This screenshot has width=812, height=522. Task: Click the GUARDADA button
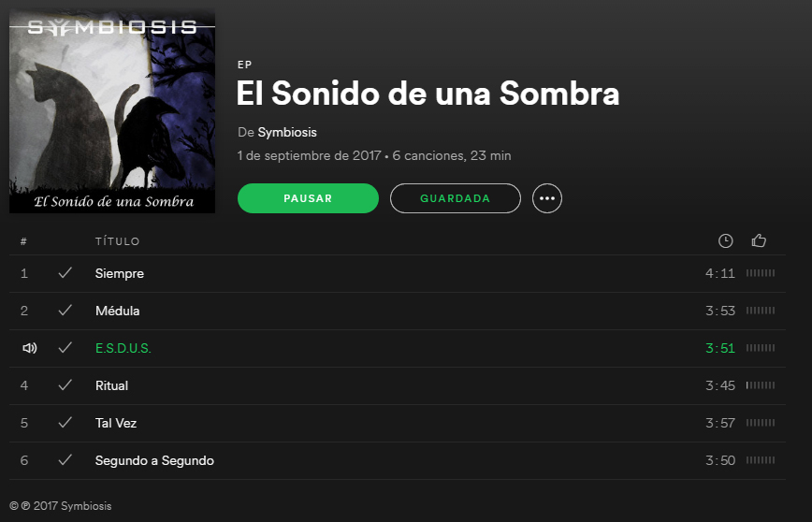[456, 198]
